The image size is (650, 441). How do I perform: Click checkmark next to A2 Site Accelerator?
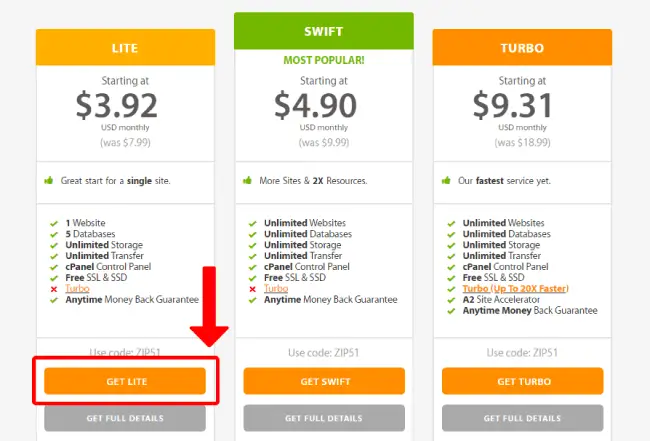click(x=451, y=300)
